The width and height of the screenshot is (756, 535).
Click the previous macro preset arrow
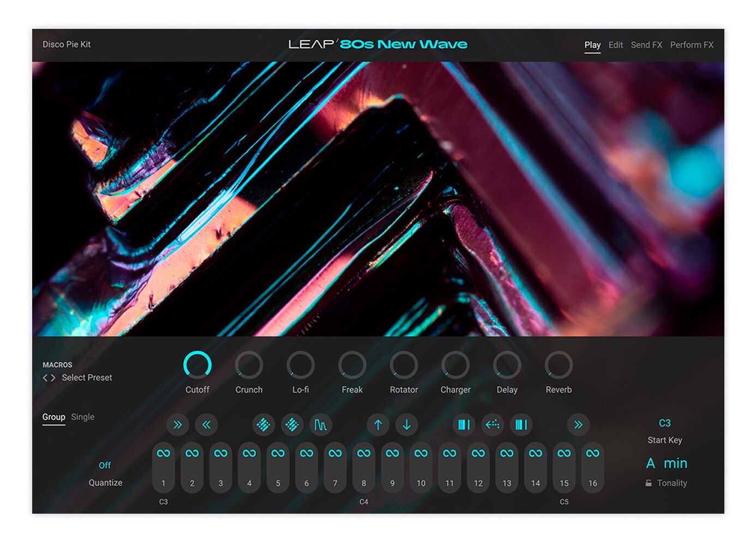coord(45,378)
